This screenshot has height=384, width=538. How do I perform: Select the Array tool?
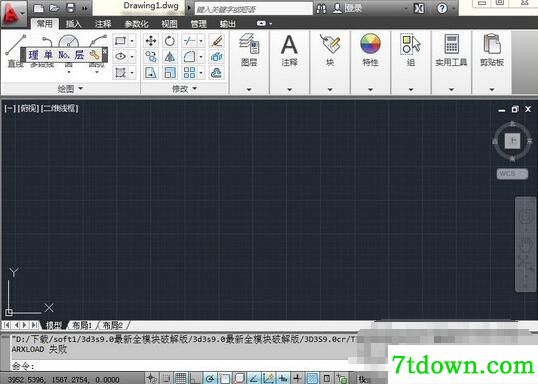189,72
